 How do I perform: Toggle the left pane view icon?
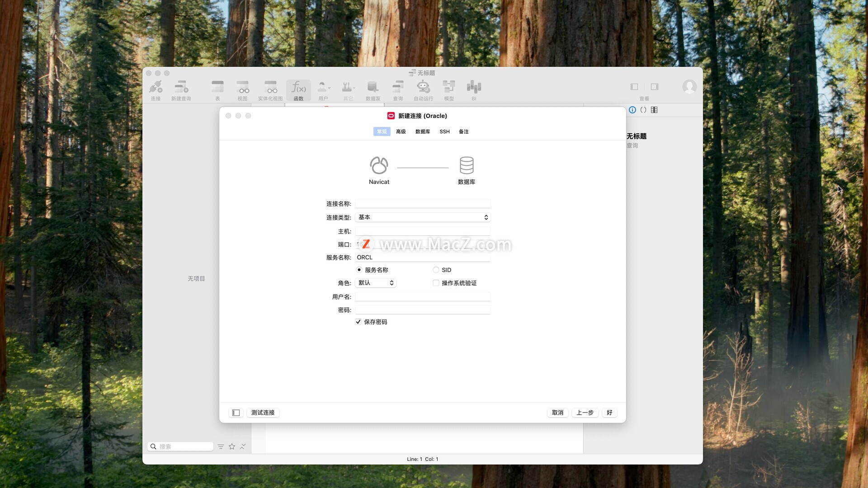point(634,87)
